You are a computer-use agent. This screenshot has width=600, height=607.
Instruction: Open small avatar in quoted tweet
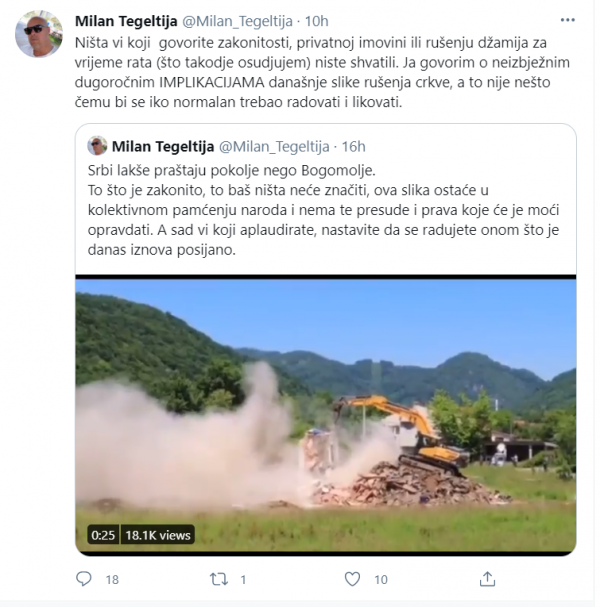[x=97, y=146]
